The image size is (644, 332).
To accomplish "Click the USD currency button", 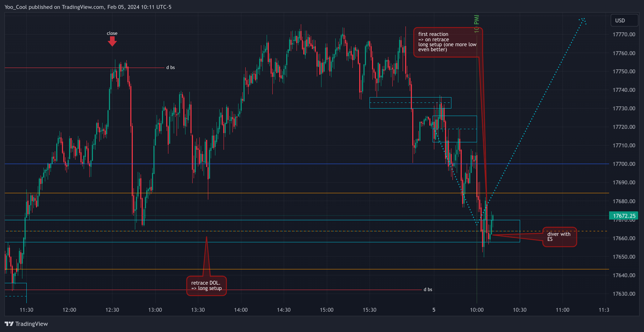I will (x=624, y=20).
